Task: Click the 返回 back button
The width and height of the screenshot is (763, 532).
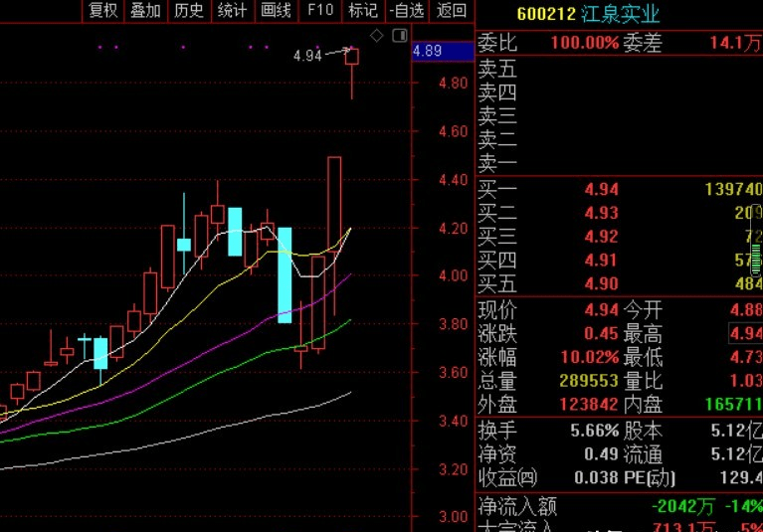Action: click(x=451, y=11)
